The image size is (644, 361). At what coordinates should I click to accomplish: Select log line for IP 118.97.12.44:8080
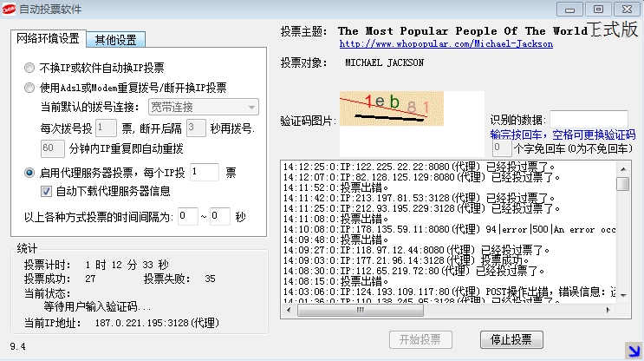[x=416, y=250]
